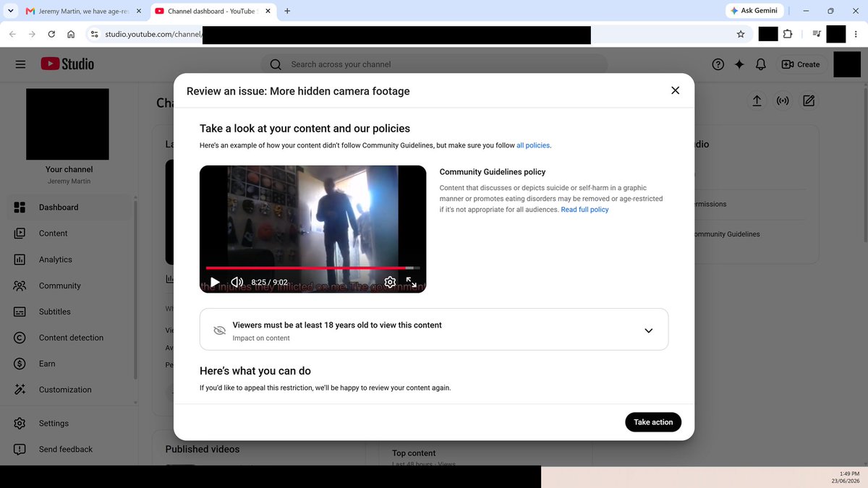Go back in browser history
868x488 pixels.
[x=12, y=34]
